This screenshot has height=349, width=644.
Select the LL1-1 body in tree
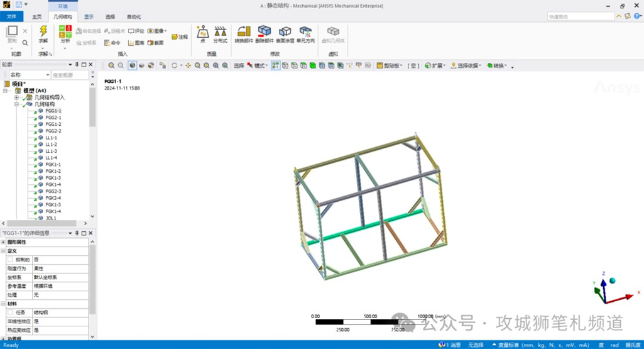click(51, 138)
